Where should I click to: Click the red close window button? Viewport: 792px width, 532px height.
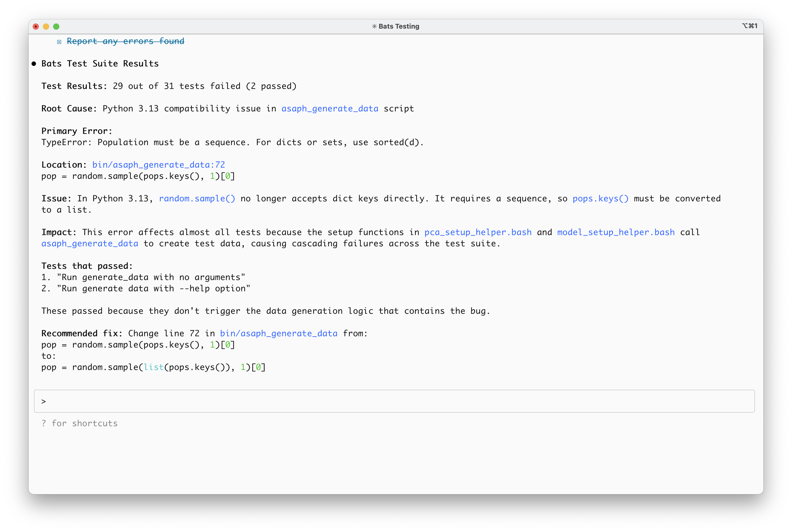click(x=36, y=27)
